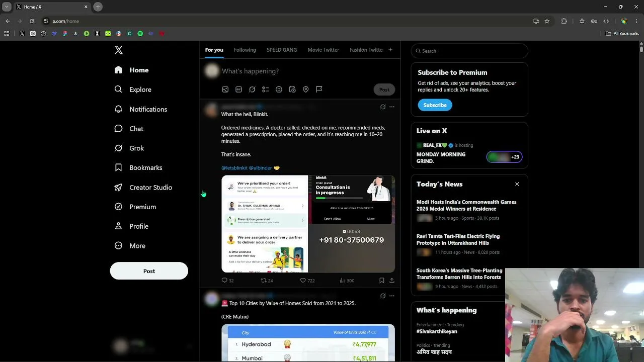Click the @albinder mention link

click(261, 168)
